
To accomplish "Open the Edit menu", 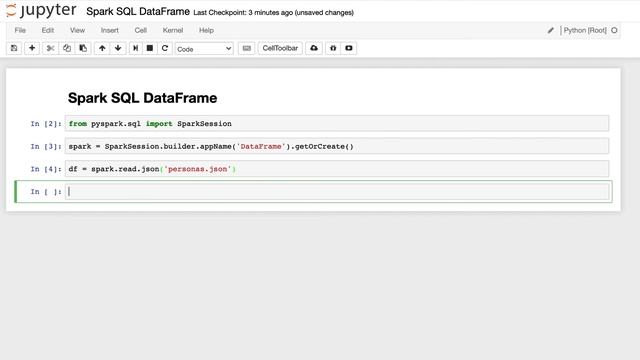I will pyautogui.click(x=48, y=30).
